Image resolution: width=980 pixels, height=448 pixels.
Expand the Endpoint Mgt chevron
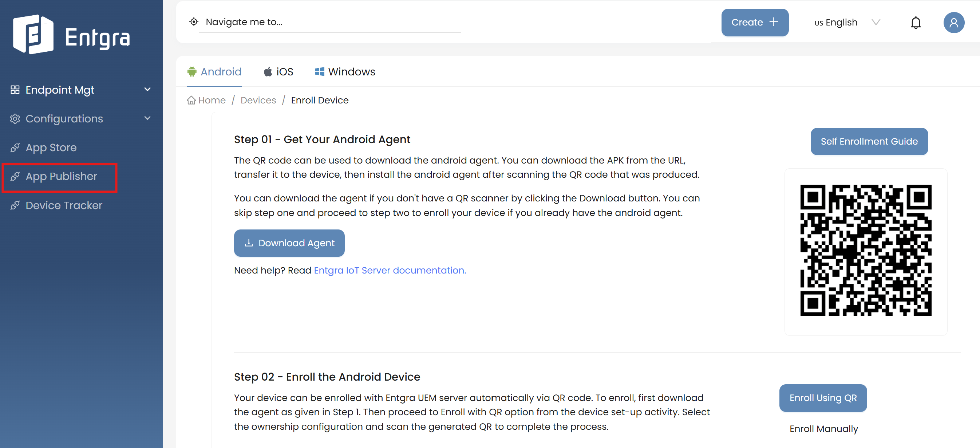pos(147,90)
